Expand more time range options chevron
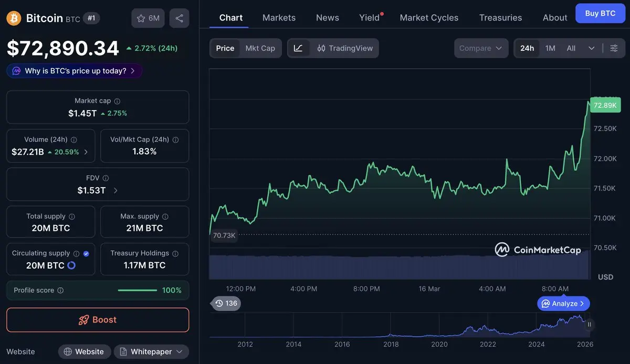The image size is (630, 364). 592,48
